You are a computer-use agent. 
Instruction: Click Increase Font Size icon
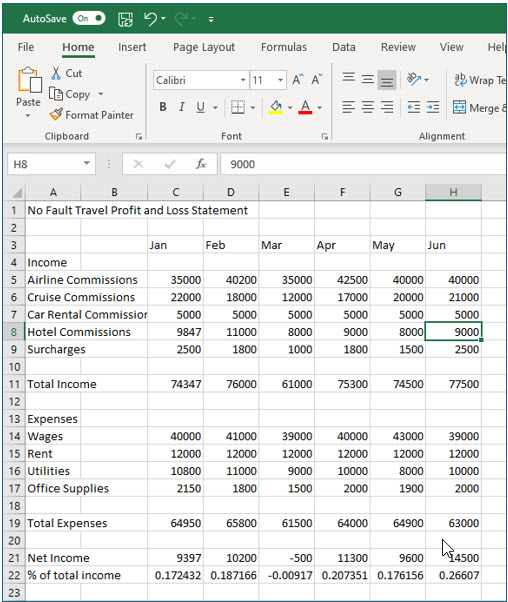[298, 79]
